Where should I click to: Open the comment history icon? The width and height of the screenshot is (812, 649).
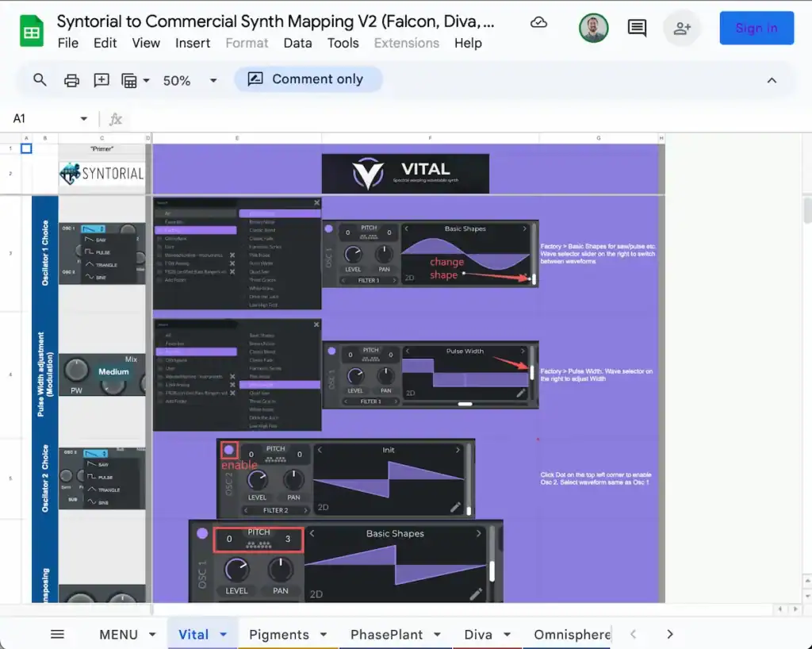(637, 29)
